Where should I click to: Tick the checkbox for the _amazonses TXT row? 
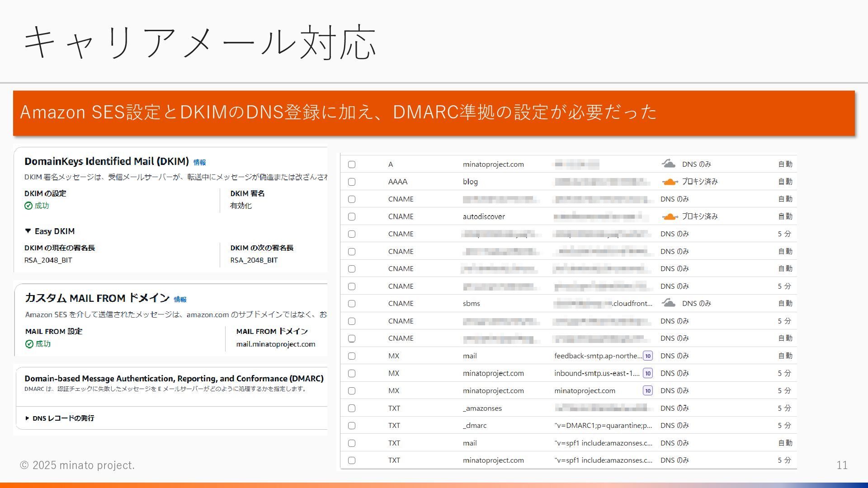click(352, 408)
